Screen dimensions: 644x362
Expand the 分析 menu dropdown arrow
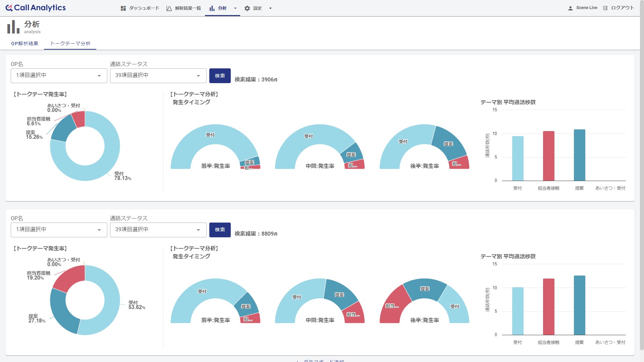235,8
